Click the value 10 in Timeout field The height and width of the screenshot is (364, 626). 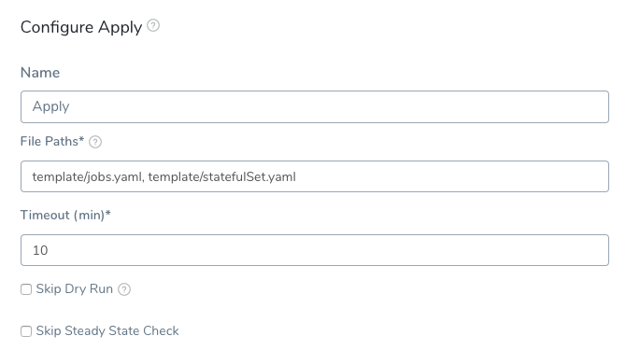pos(40,250)
